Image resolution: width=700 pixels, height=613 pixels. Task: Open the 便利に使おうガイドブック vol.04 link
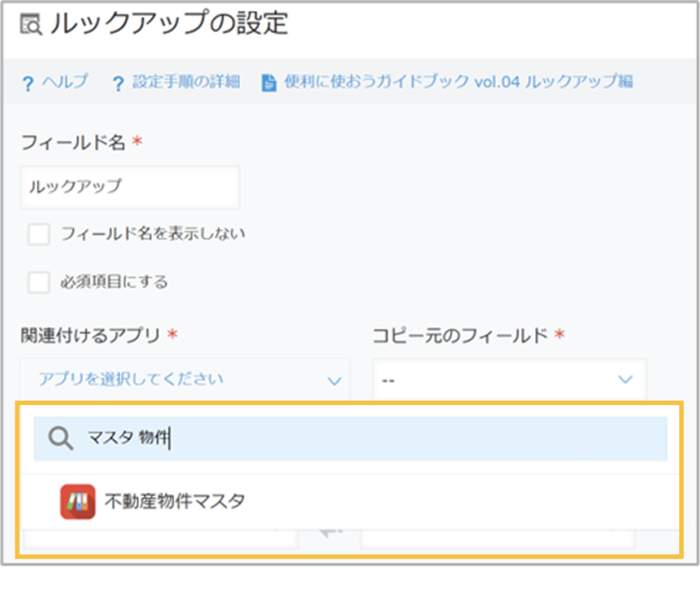tap(458, 82)
